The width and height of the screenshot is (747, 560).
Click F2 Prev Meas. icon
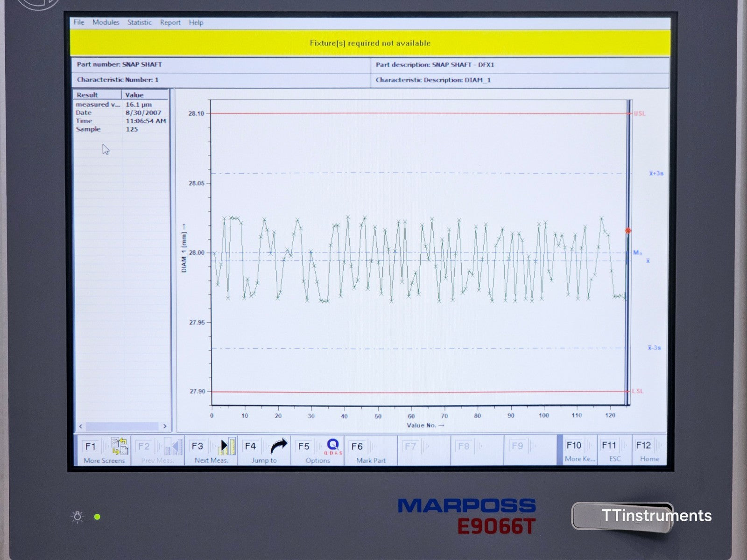click(172, 447)
